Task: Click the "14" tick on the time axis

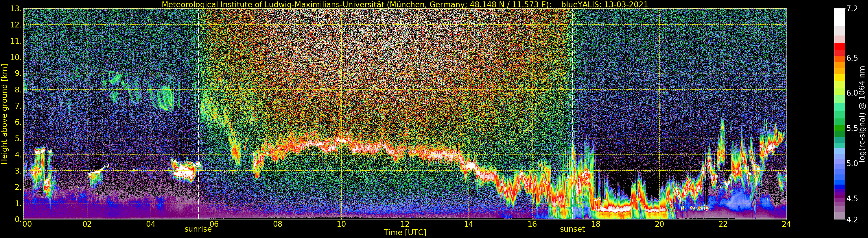Action: [468, 224]
